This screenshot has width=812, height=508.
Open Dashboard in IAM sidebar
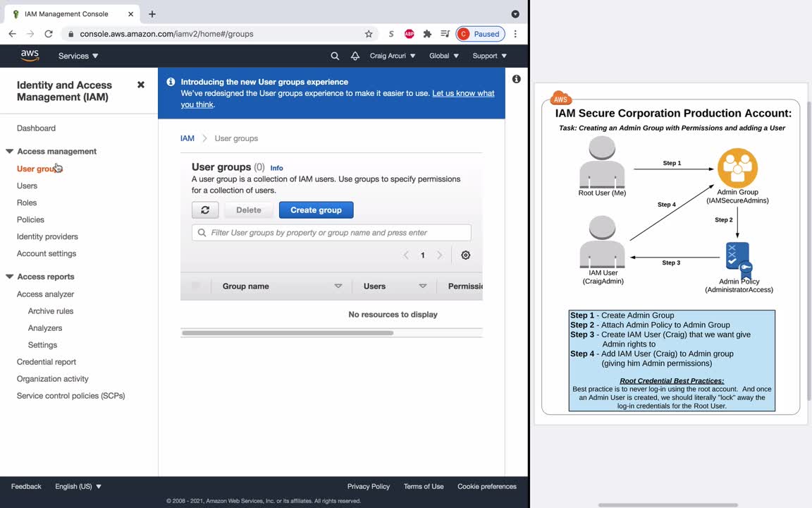point(36,128)
